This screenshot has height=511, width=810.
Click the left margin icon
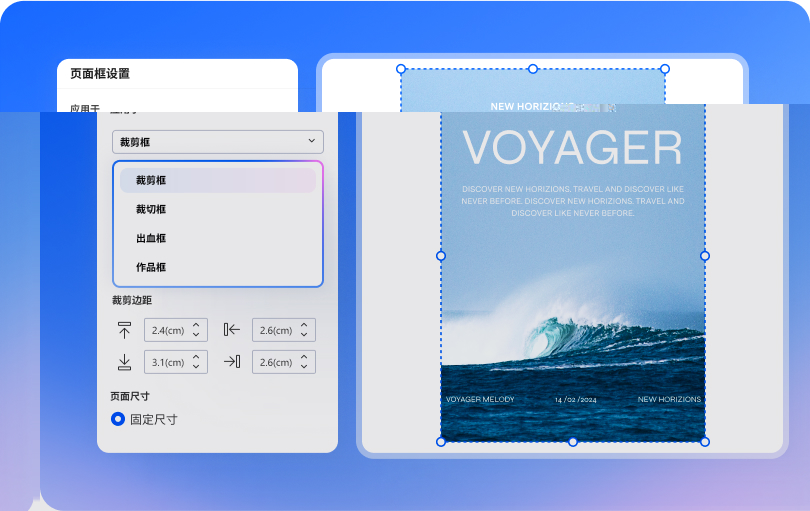pos(232,330)
